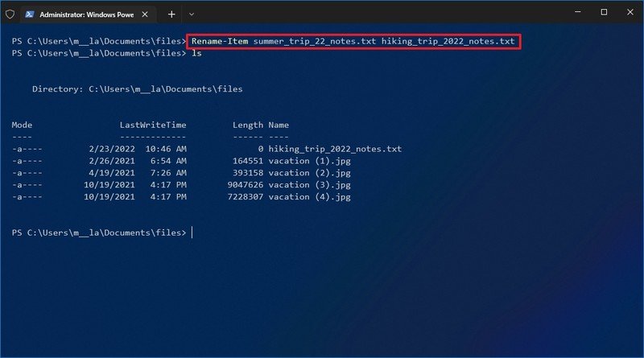Click the vacation (4).jpg file name
The image size is (644, 358).
(309, 196)
